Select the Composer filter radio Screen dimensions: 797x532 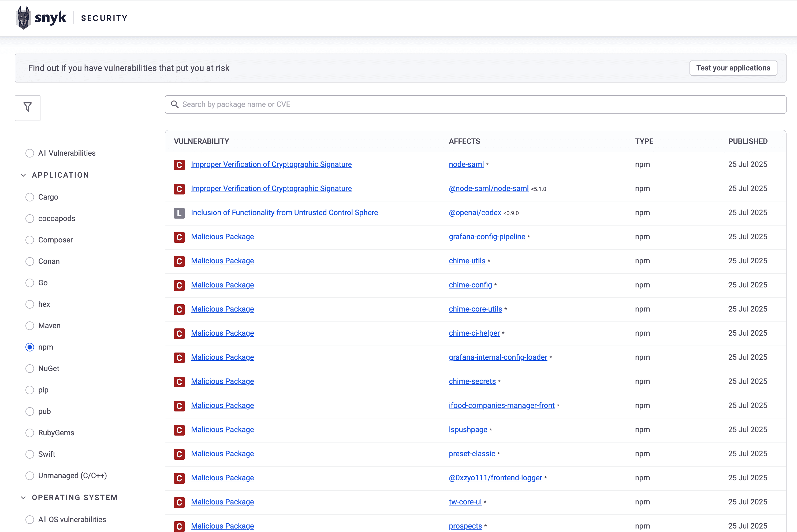(x=30, y=240)
